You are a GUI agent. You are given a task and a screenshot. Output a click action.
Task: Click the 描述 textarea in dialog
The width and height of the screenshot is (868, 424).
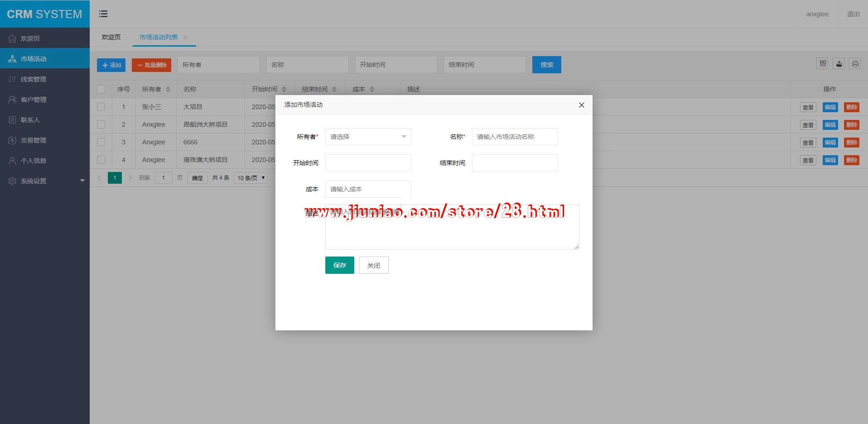[452, 227]
